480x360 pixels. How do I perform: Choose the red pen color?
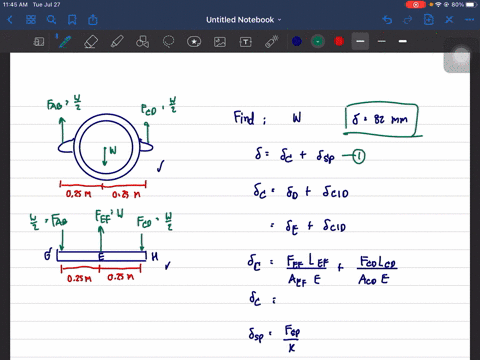339,41
